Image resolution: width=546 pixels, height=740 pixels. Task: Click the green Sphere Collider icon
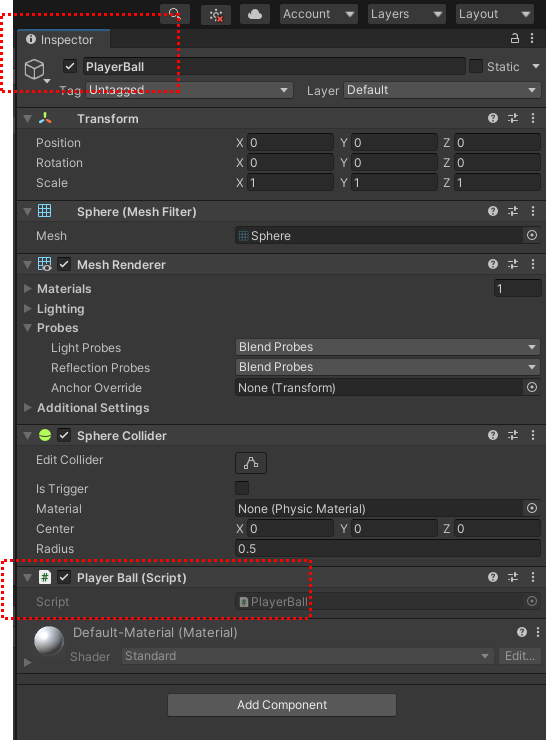45,435
